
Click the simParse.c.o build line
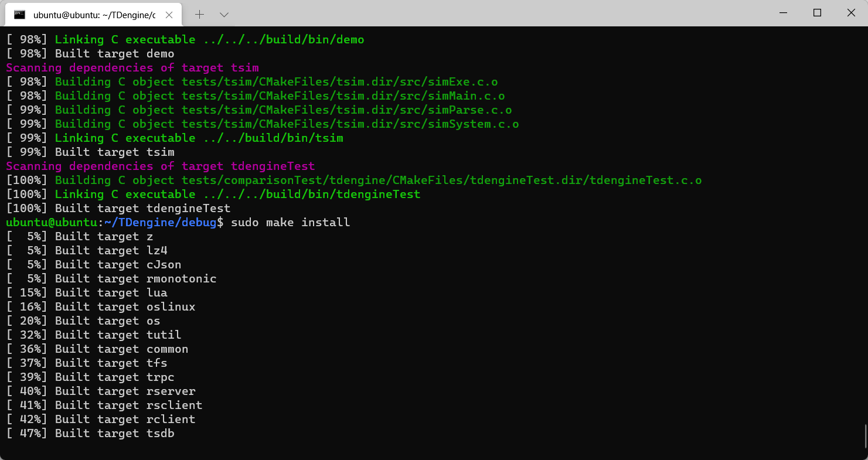point(259,110)
